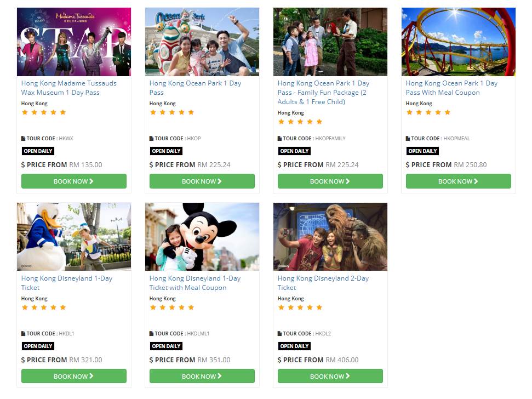Book the Madame Tussauds RM 135.00 pass

pos(74,181)
